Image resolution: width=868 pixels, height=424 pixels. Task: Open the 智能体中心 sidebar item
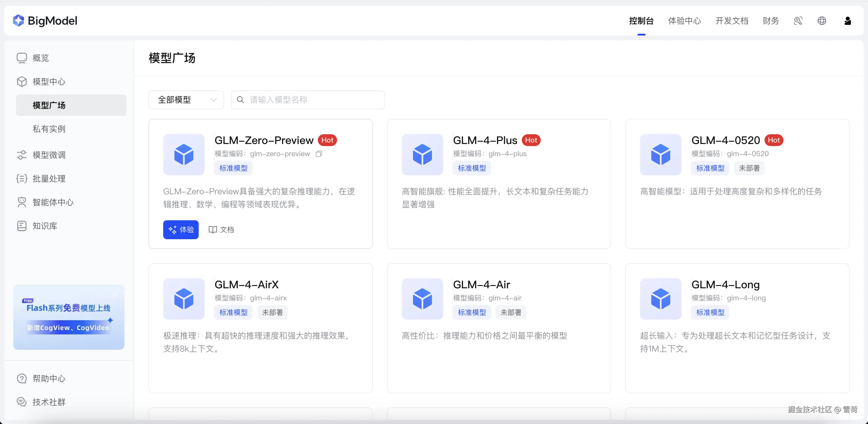point(53,202)
